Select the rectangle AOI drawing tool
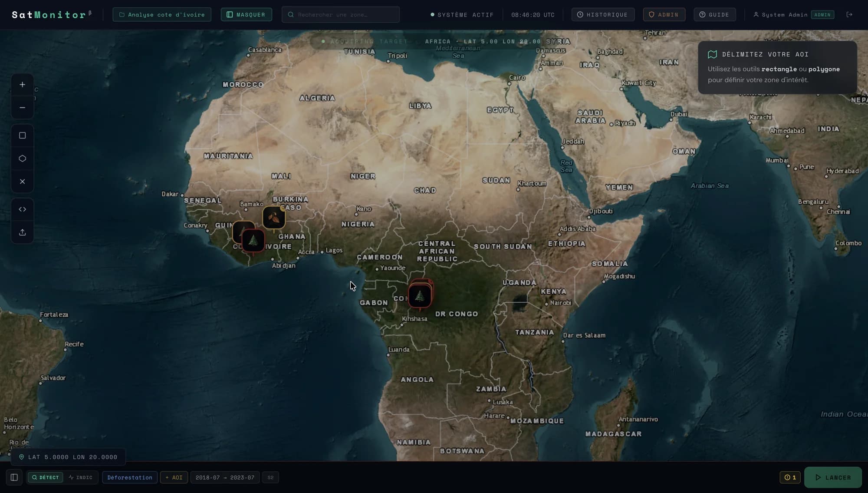This screenshot has height=493, width=868. tap(23, 136)
